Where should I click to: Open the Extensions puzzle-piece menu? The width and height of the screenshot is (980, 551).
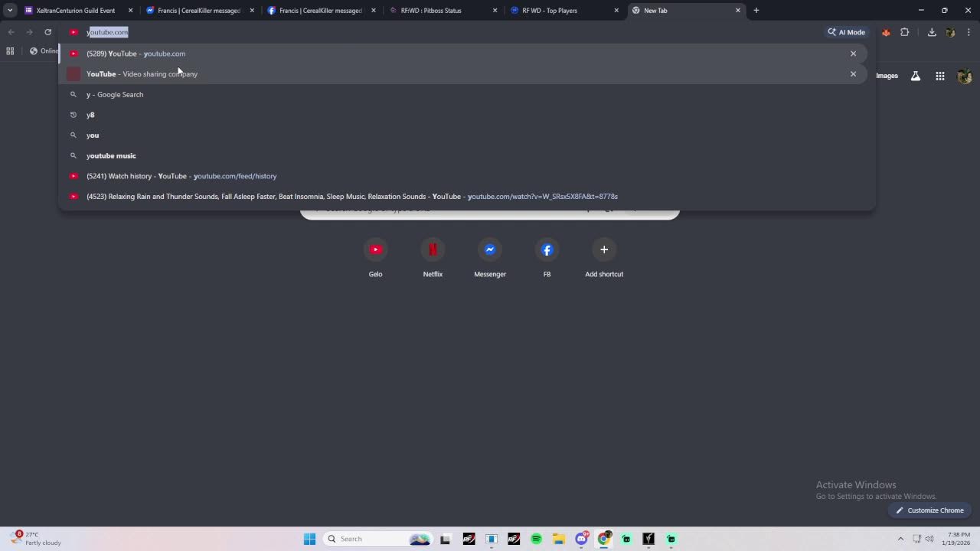[905, 32]
